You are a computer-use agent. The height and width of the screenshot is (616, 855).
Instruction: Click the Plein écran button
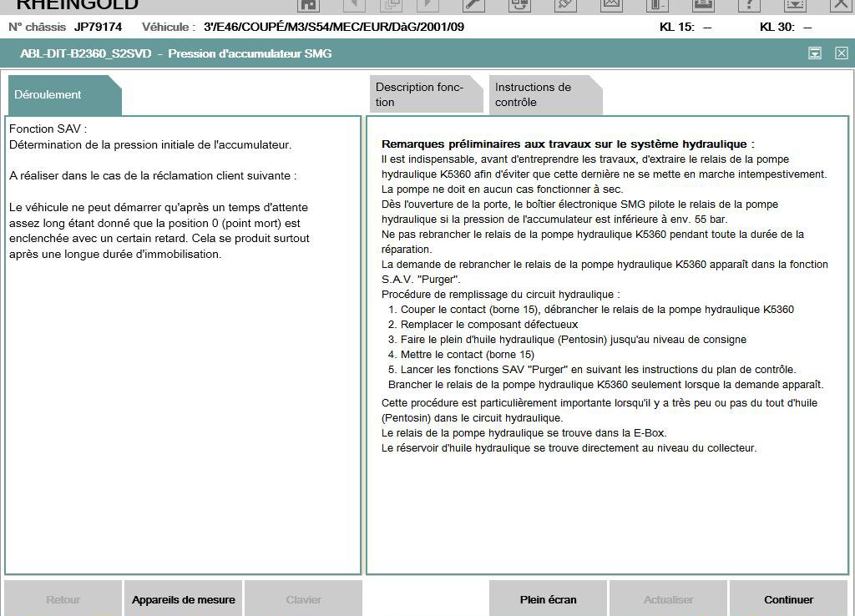coord(548,599)
